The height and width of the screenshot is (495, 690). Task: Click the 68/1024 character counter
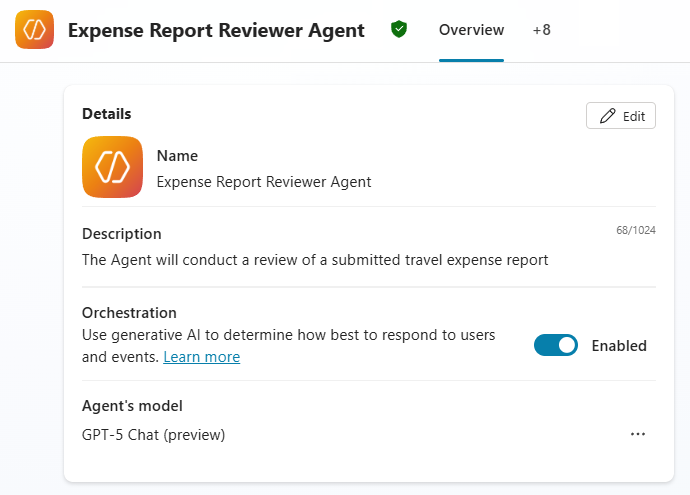coord(636,231)
